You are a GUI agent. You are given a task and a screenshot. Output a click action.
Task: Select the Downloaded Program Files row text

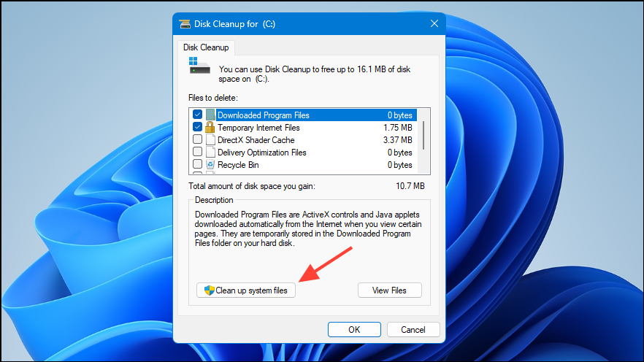tap(264, 115)
